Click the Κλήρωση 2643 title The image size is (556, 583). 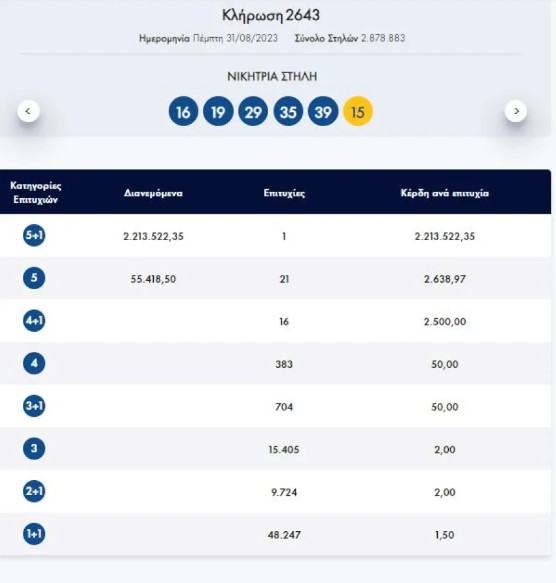(x=271, y=16)
